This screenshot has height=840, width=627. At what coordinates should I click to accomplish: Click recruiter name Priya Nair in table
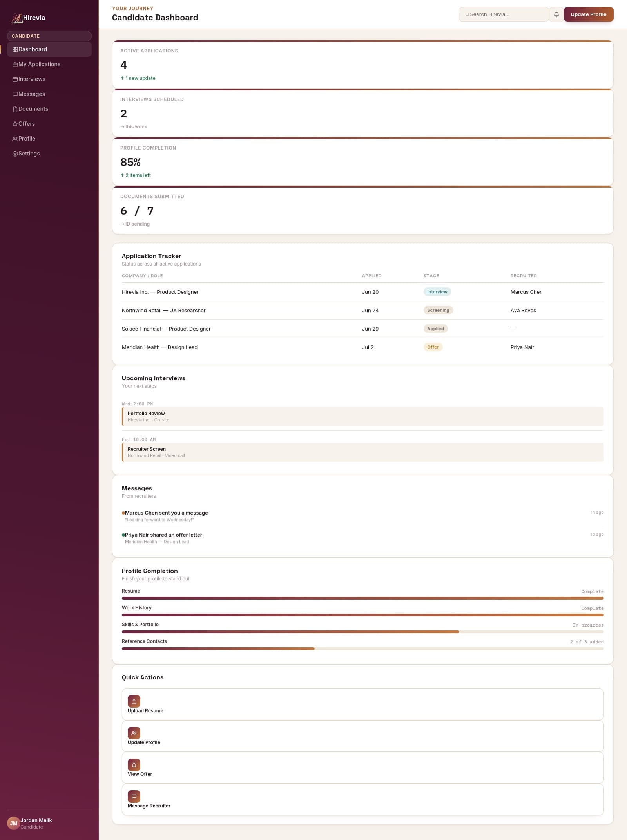tap(522, 347)
